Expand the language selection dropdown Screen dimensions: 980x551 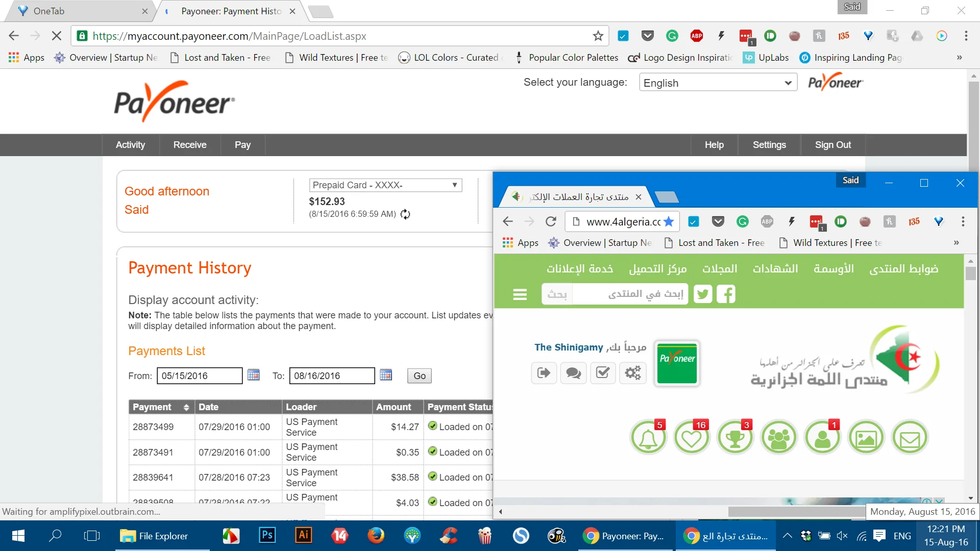tap(718, 83)
